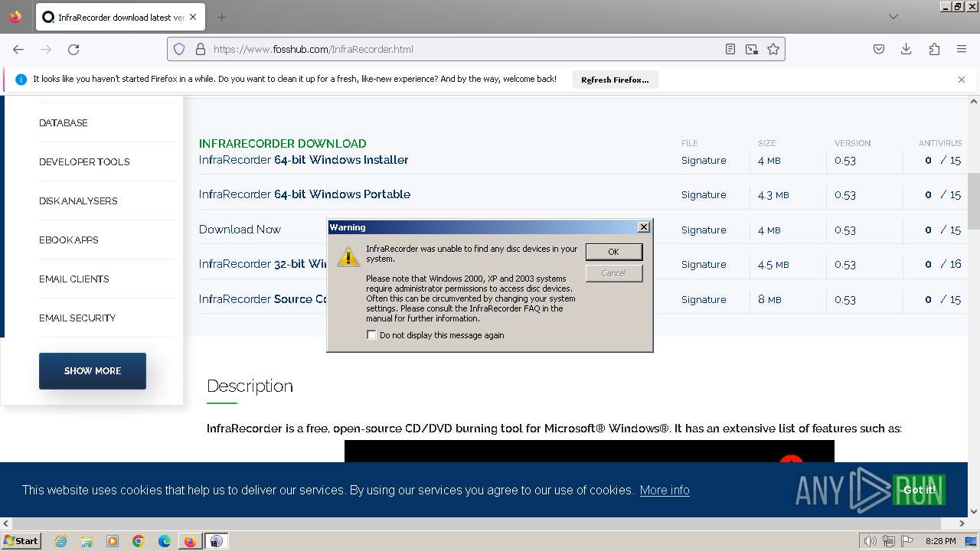980x551 pixels.
Task: Open Signature for 64-bit Windows Installer
Action: tap(704, 161)
